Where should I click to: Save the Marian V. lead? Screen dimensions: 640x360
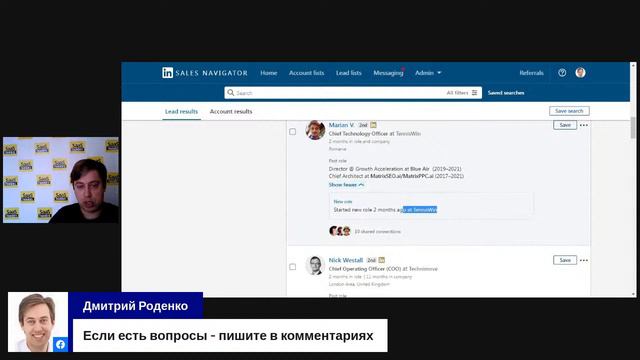tap(565, 125)
